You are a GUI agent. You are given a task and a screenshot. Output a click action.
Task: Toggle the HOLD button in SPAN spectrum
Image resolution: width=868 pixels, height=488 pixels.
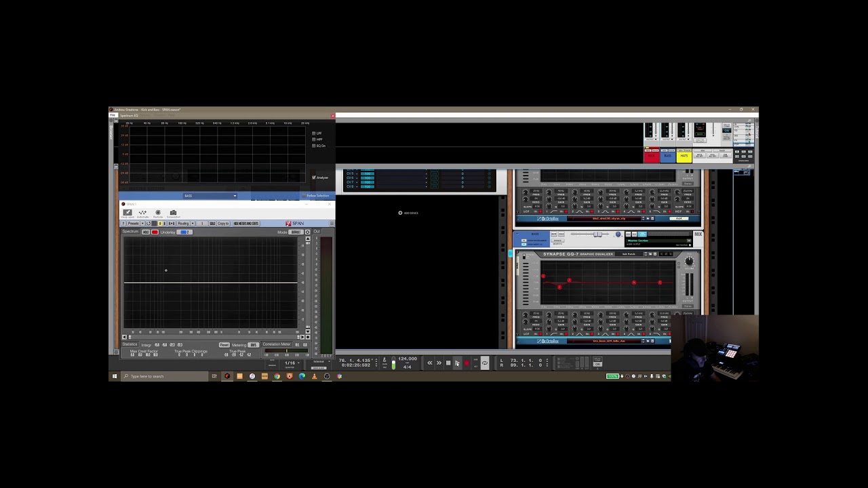pos(146,232)
